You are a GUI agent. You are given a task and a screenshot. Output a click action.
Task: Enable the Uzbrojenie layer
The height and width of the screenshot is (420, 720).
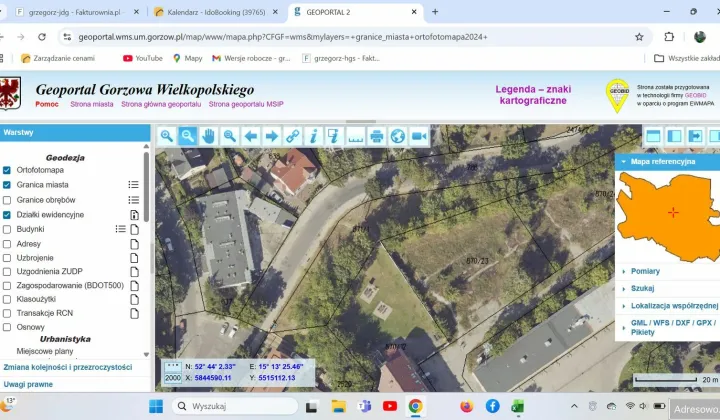pyautogui.click(x=7, y=258)
